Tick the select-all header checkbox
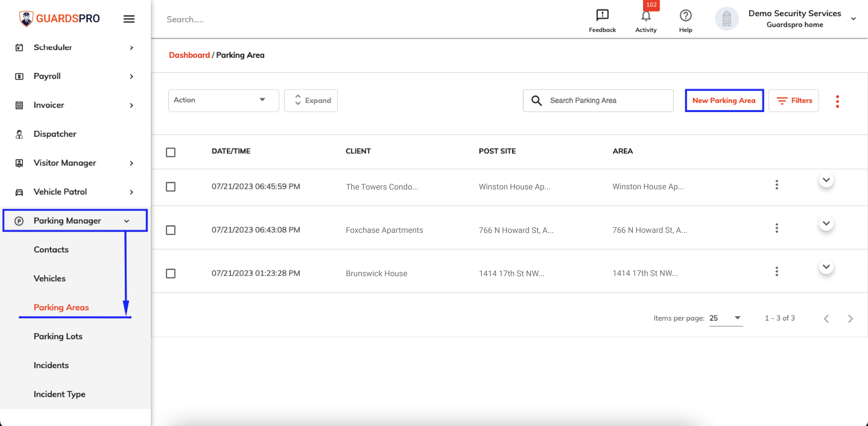This screenshot has height=426, width=868. [171, 152]
